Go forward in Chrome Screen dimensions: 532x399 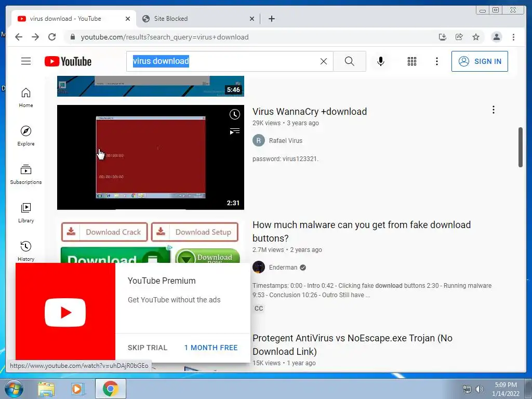pyautogui.click(x=35, y=37)
